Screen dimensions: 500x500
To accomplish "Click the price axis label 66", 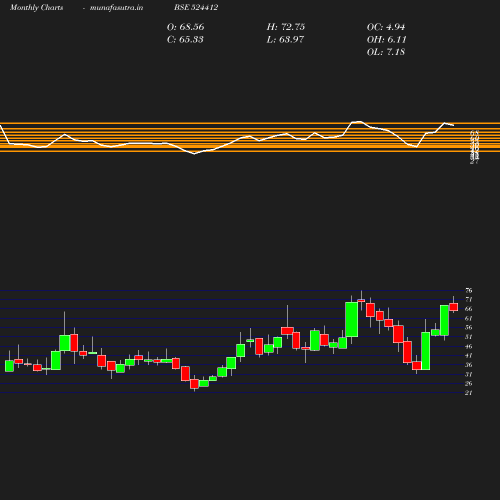I will [469, 309].
